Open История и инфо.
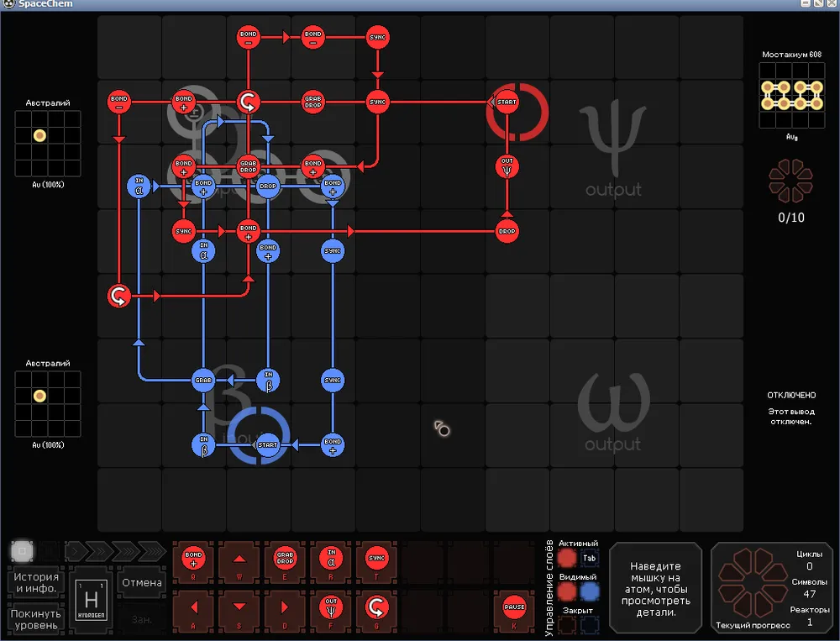 [x=36, y=582]
